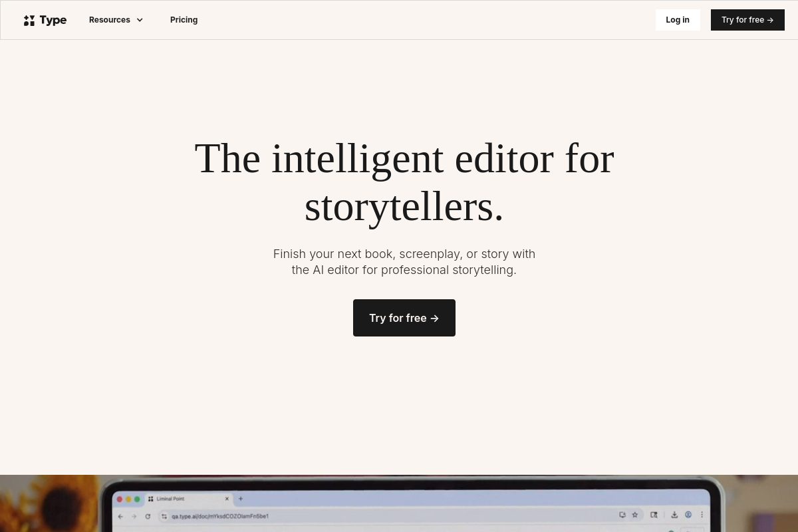Click the forward arrow in laptop image browser
The height and width of the screenshot is (532, 798).
pos(134,516)
